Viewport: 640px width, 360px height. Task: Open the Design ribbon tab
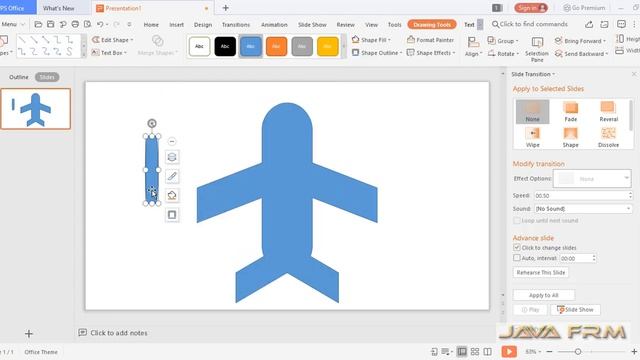[x=203, y=24]
